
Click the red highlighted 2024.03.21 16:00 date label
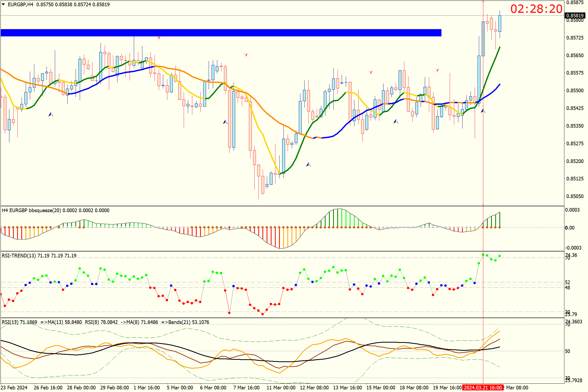(483, 388)
